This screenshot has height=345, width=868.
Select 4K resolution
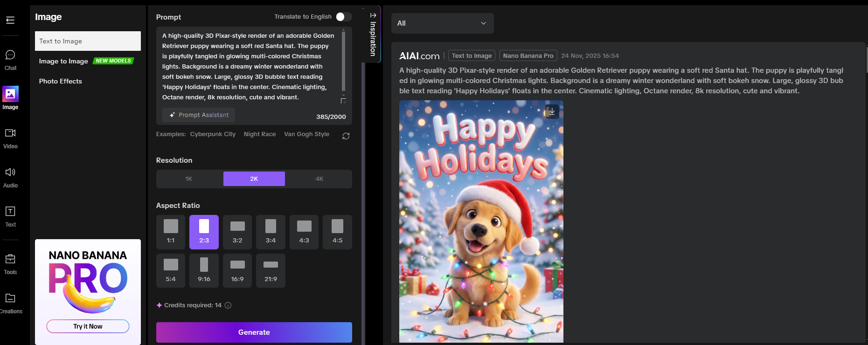pos(319,179)
